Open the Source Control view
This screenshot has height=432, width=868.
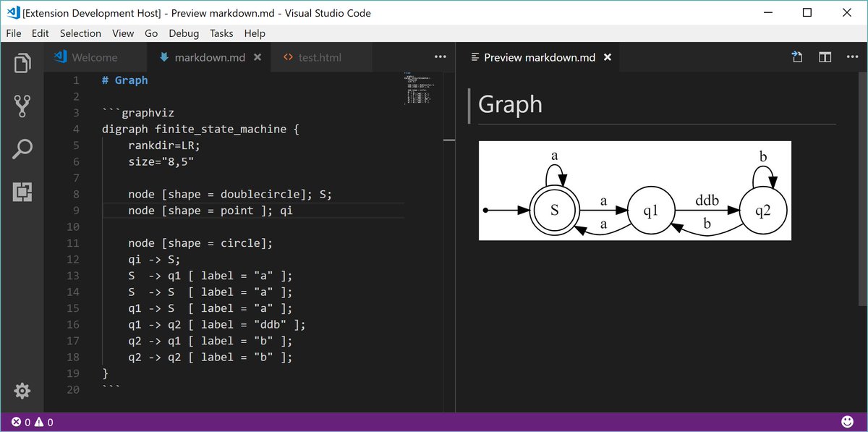22,106
